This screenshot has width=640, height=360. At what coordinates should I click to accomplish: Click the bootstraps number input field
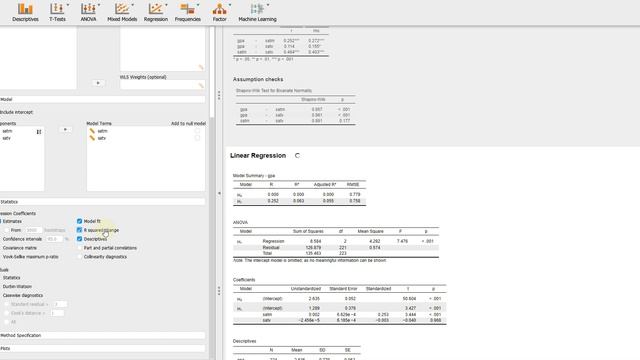click(x=33, y=230)
